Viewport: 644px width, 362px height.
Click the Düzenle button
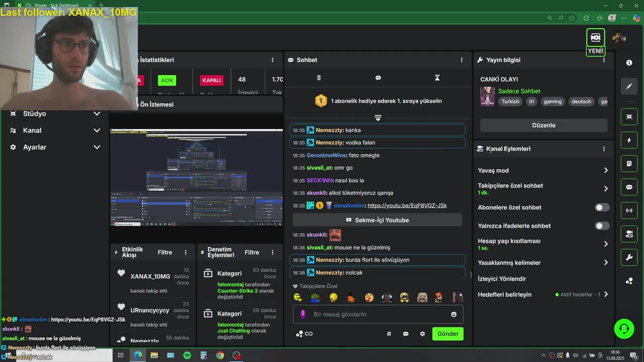pos(543,125)
